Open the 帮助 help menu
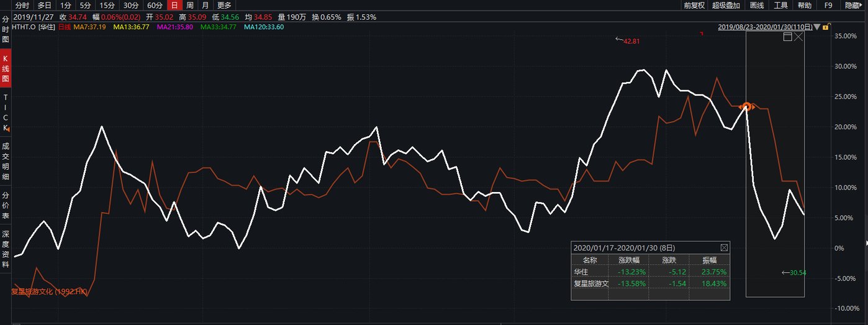The image size is (868, 325). point(804,5)
